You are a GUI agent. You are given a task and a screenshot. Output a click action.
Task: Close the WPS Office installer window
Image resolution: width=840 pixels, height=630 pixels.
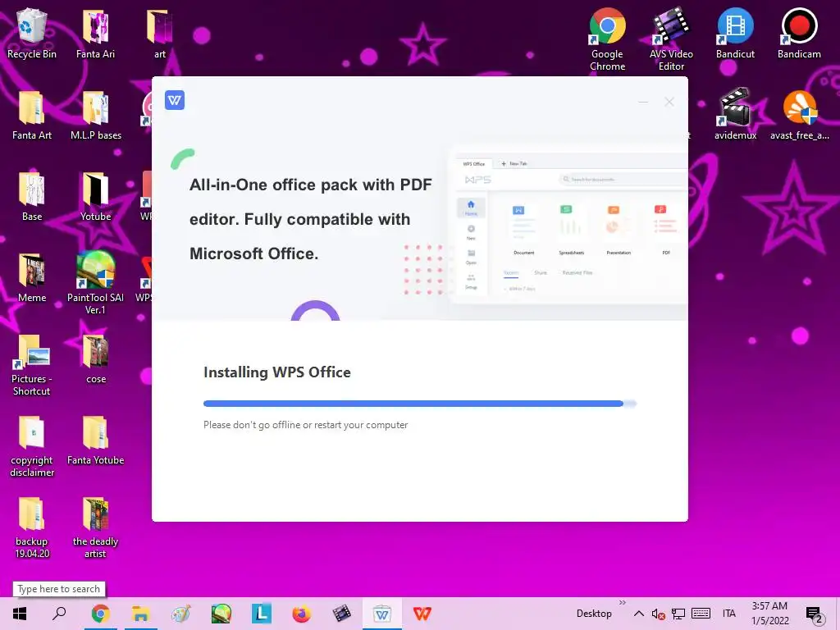pyautogui.click(x=669, y=102)
